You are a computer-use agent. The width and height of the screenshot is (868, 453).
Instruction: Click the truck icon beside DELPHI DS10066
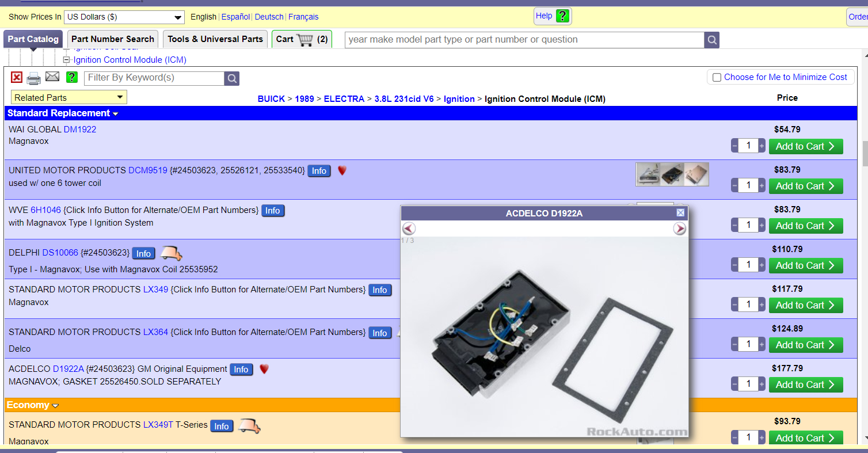click(171, 253)
